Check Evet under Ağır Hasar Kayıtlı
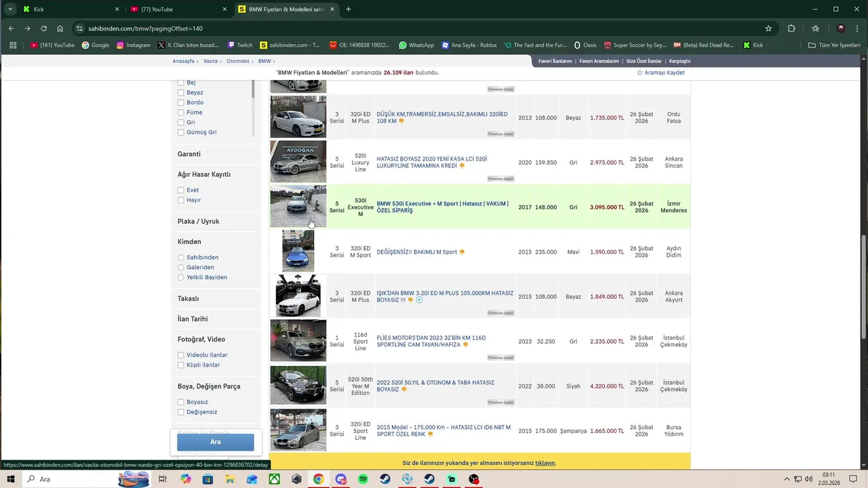The height and width of the screenshot is (488, 868). (181, 190)
